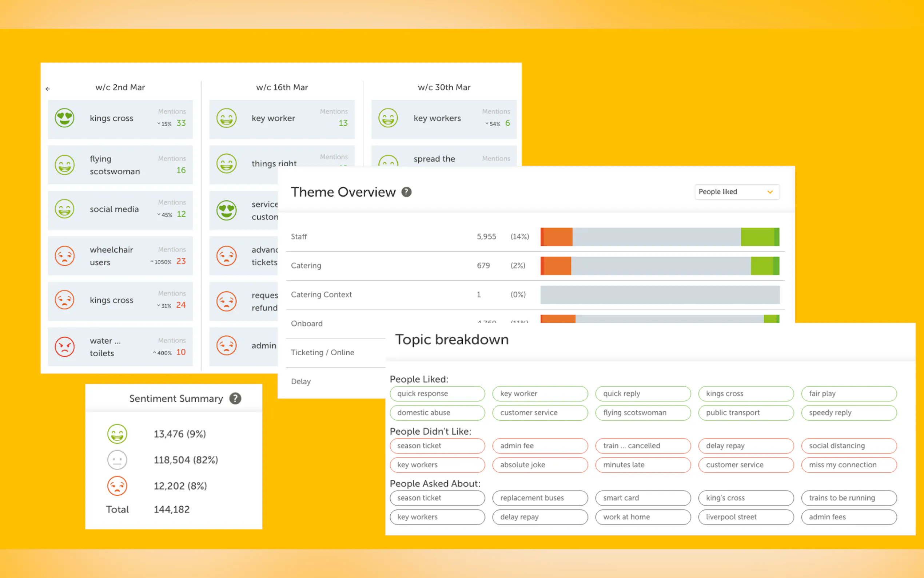
Task: Click the back arrow beside w/c 2nd Mar
Action: (48, 89)
